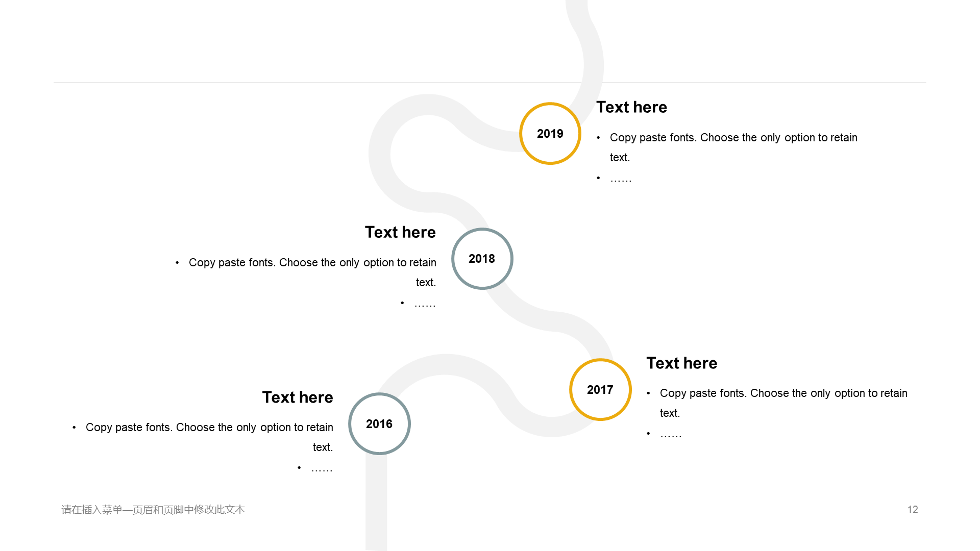Click the ellipsis bullet under the 2018 text
Viewport: 980px width, 551px height.
point(425,304)
